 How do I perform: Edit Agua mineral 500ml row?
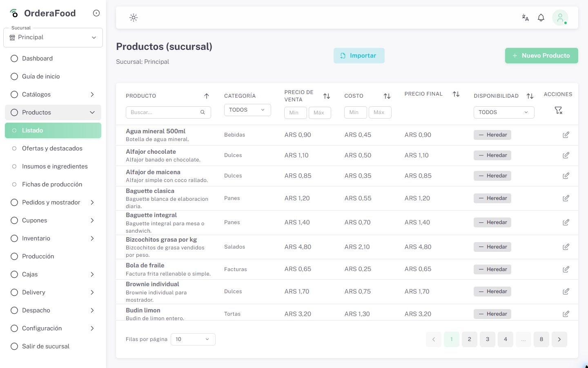tap(566, 135)
